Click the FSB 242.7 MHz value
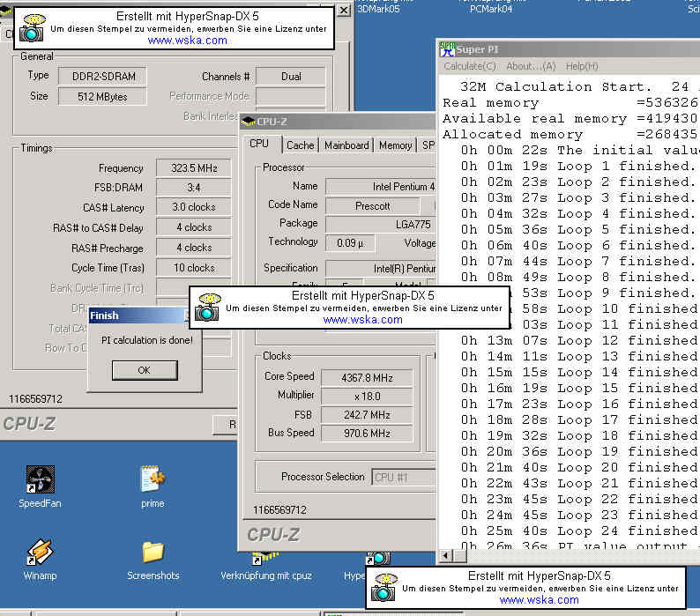Screen dimensions: 700x616 click(x=367, y=415)
